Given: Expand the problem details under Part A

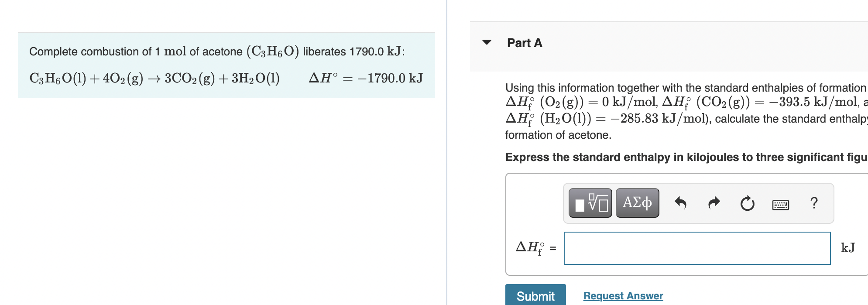Looking at the screenshot, I should pos(487,42).
